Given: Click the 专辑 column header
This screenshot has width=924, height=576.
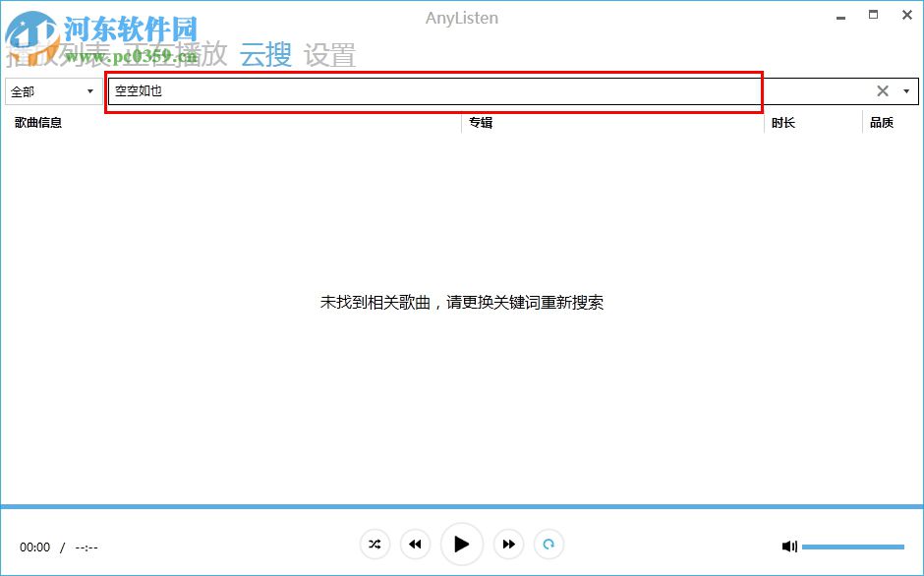Looking at the screenshot, I should click(x=479, y=122).
